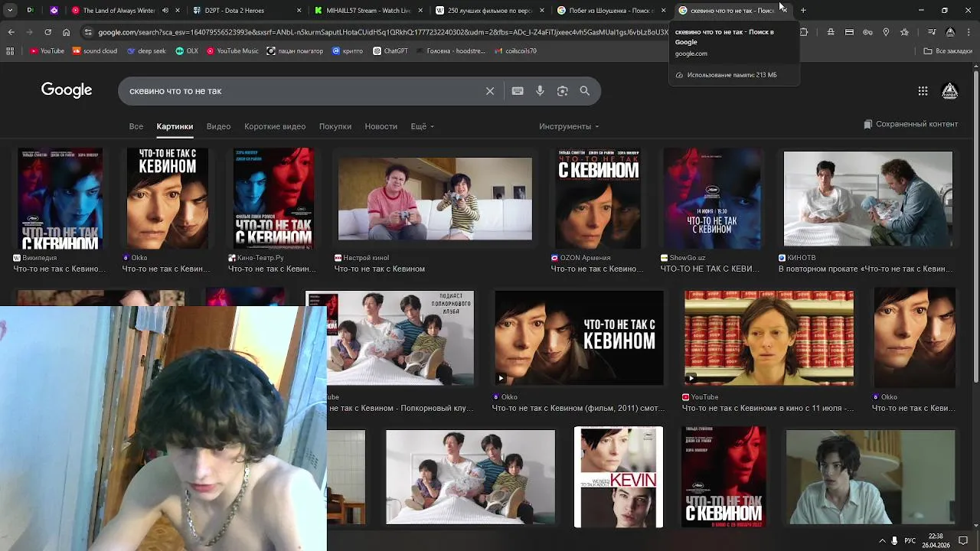The height and width of the screenshot is (551, 980).
Task: Expand the Ещё search filters dropdown
Action: 423,126
